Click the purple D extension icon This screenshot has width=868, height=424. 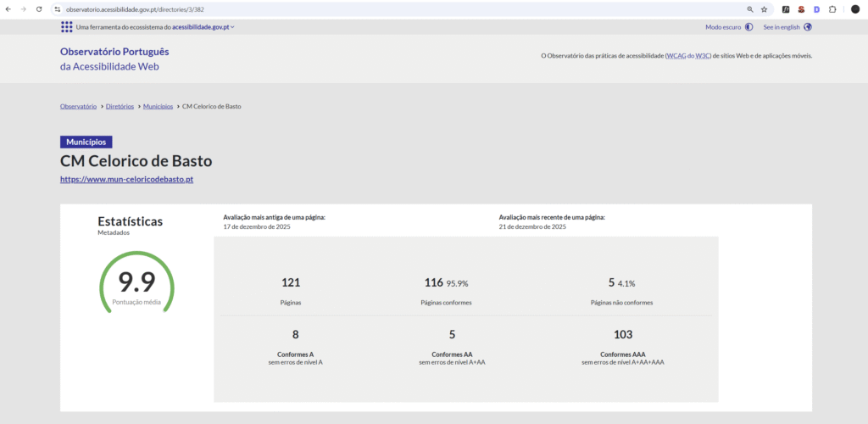coord(816,9)
